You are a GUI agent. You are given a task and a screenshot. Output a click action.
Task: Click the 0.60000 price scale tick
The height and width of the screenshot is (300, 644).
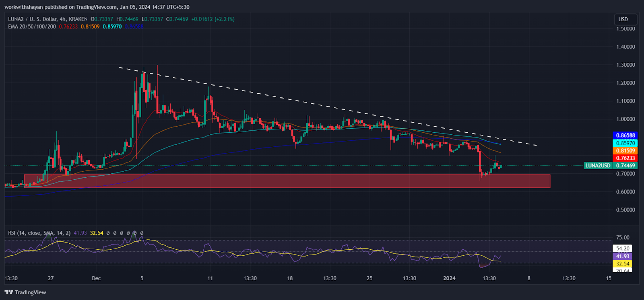click(x=625, y=192)
